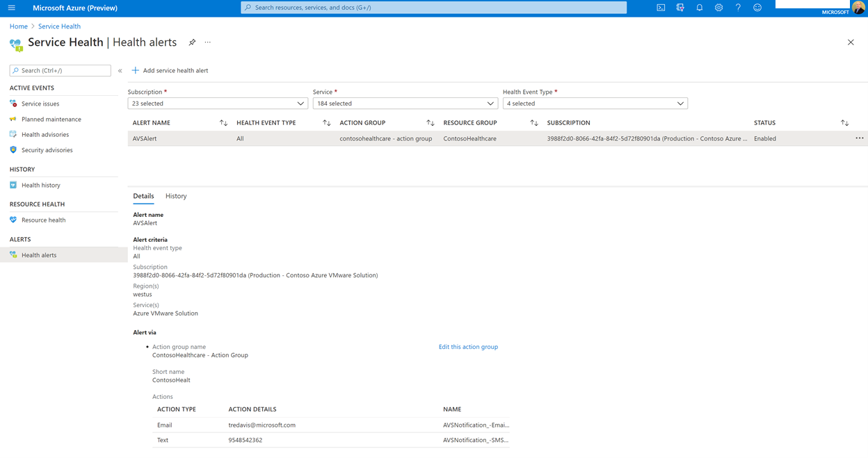This screenshot has width=868, height=458.
Task: Open Directory and subscription filter icon
Action: [x=680, y=8]
